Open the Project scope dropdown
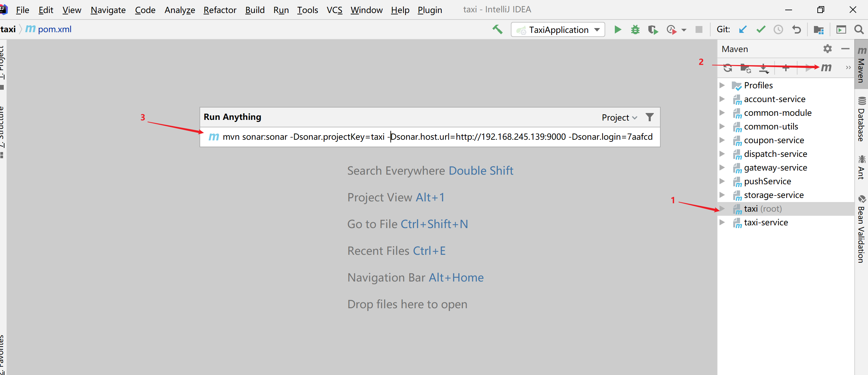The image size is (868, 375). pos(619,117)
